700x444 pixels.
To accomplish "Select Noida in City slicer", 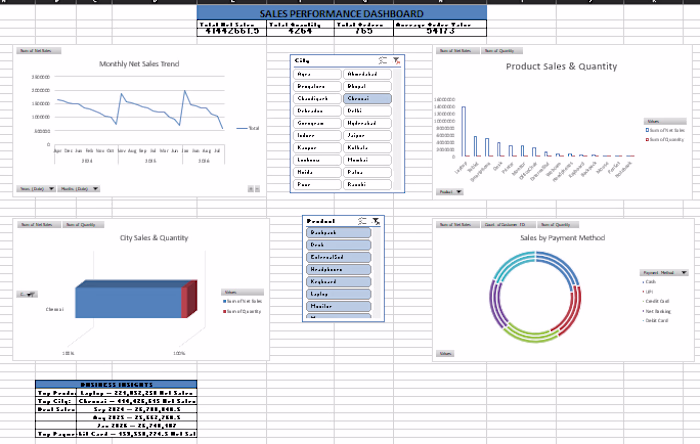I will click(317, 172).
